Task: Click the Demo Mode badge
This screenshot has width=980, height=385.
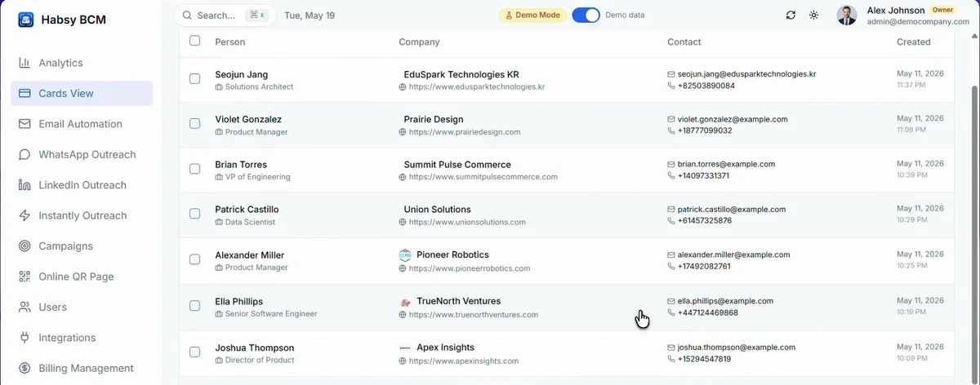Action: pyautogui.click(x=532, y=15)
